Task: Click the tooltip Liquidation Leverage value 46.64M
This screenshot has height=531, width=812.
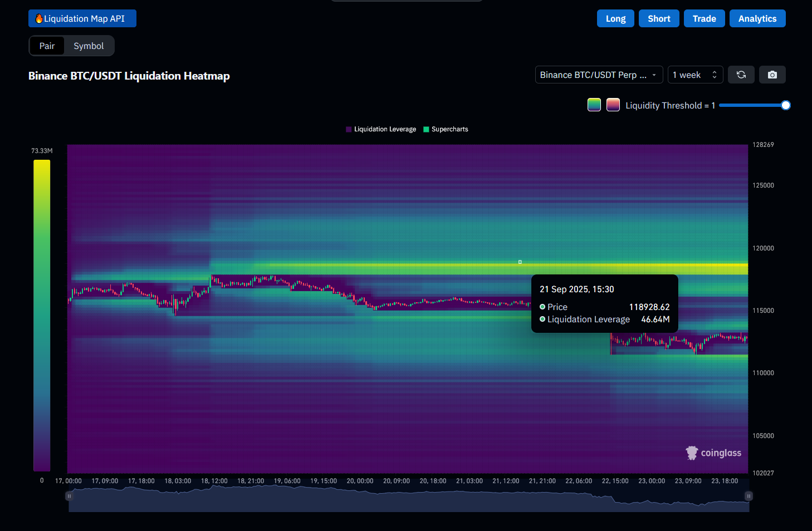Action: click(x=656, y=319)
